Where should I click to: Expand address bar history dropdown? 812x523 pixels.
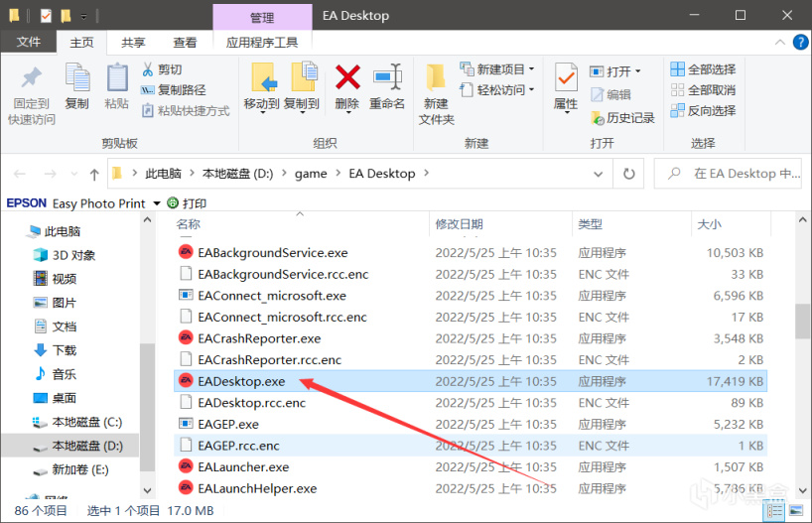[x=599, y=174]
